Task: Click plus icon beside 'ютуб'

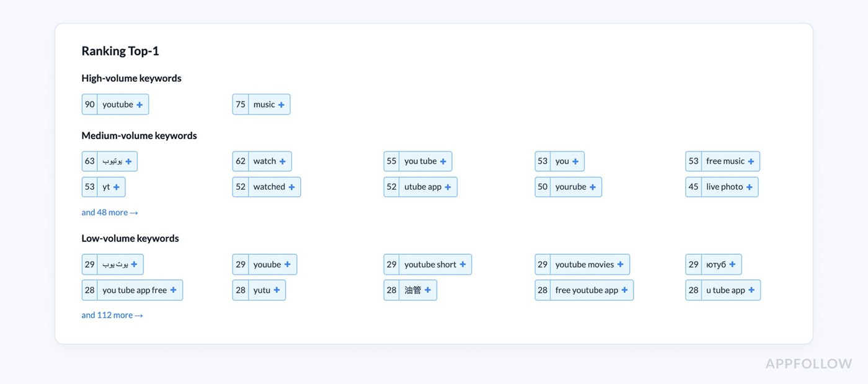Action: pos(732,264)
